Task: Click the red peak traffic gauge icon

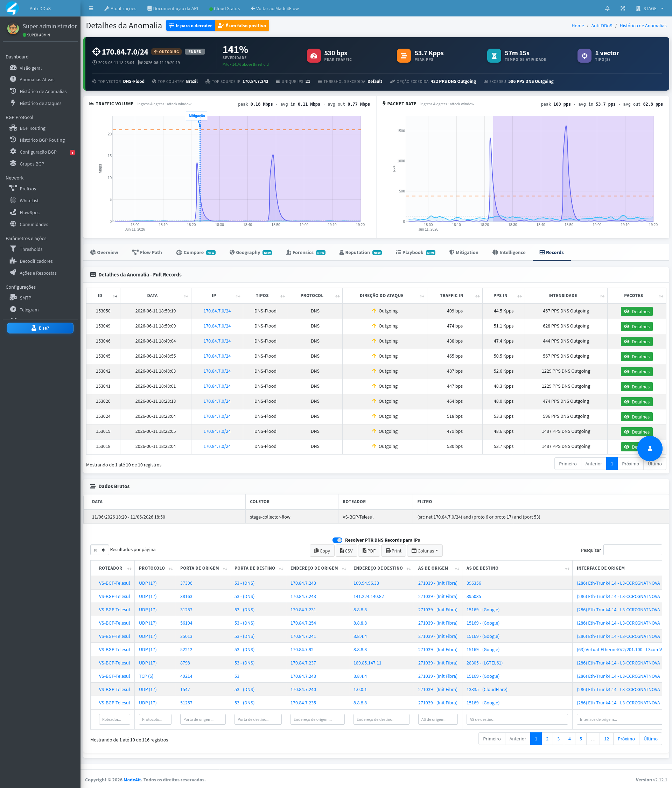Action: point(314,56)
